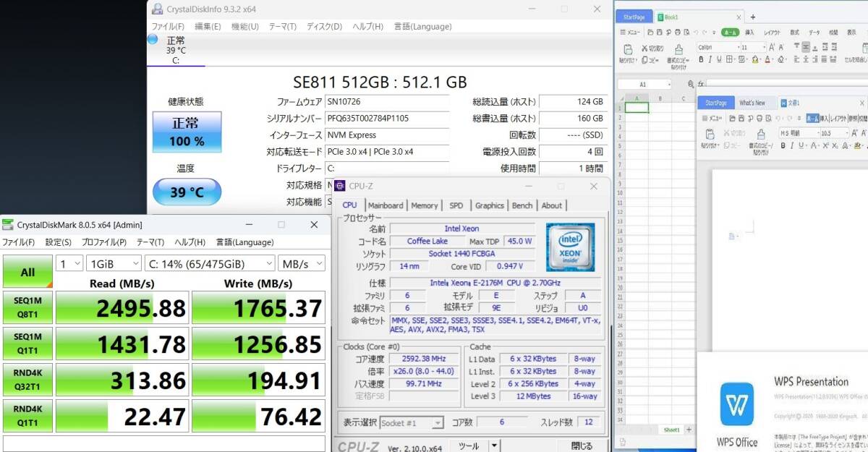This screenshot has height=452, width=868.
Task: Click the Intel Xeon logo in CPU-Z
Action: click(570, 247)
